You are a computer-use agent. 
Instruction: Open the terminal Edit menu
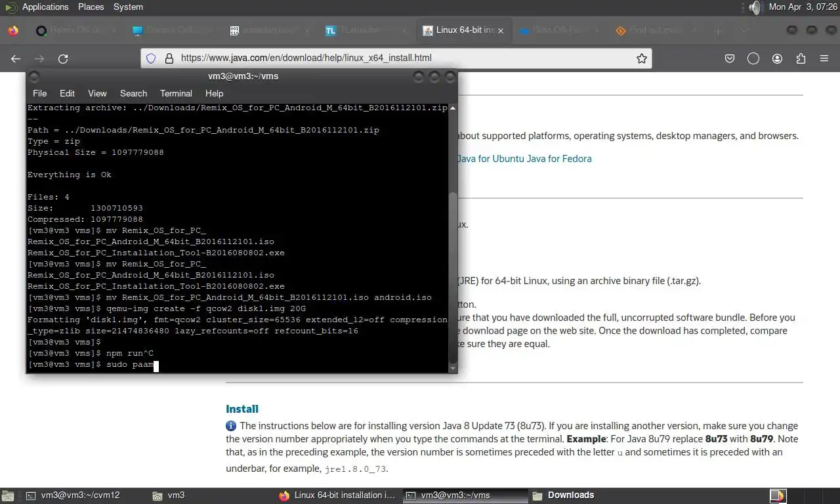[67, 93]
